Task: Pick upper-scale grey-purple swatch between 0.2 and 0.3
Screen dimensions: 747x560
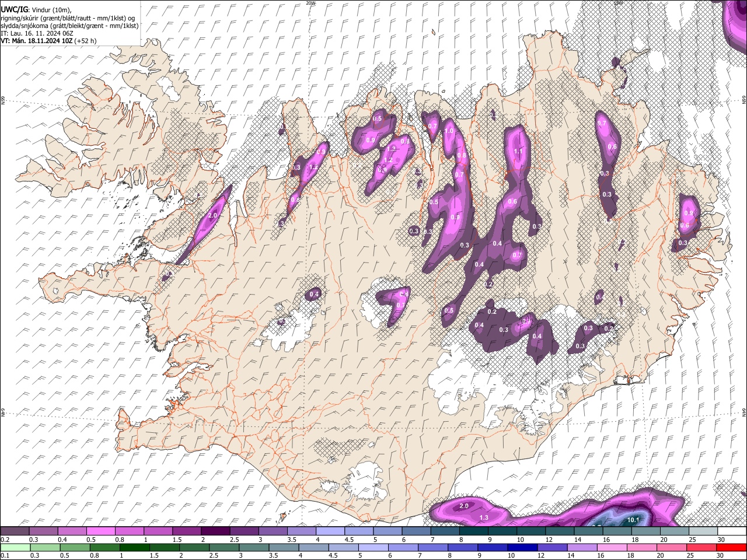Action: pyautogui.click(x=14, y=531)
